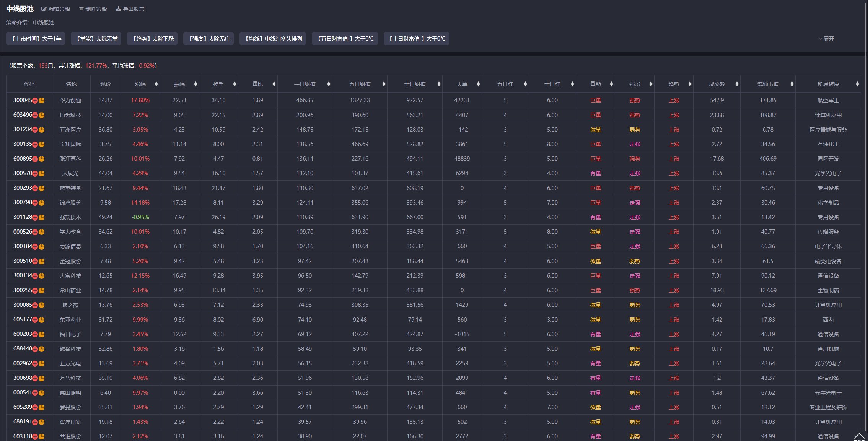Sort by 流通市值 column arrows
868x441 pixels.
(x=792, y=84)
